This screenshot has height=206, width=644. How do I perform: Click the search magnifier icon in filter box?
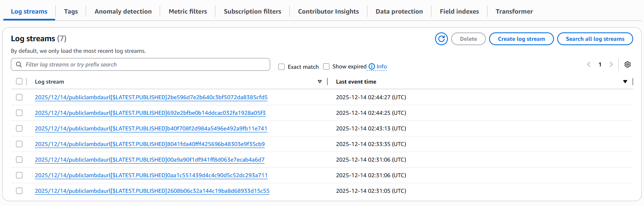coord(19,64)
